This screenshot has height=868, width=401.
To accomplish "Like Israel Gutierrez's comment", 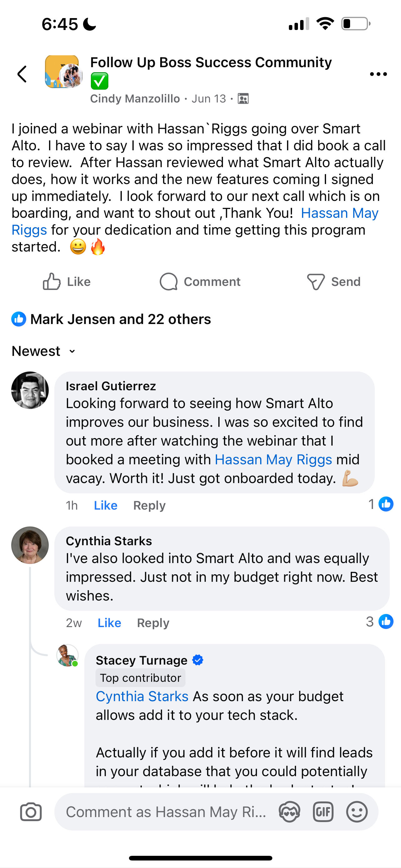I will (x=105, y=506).
